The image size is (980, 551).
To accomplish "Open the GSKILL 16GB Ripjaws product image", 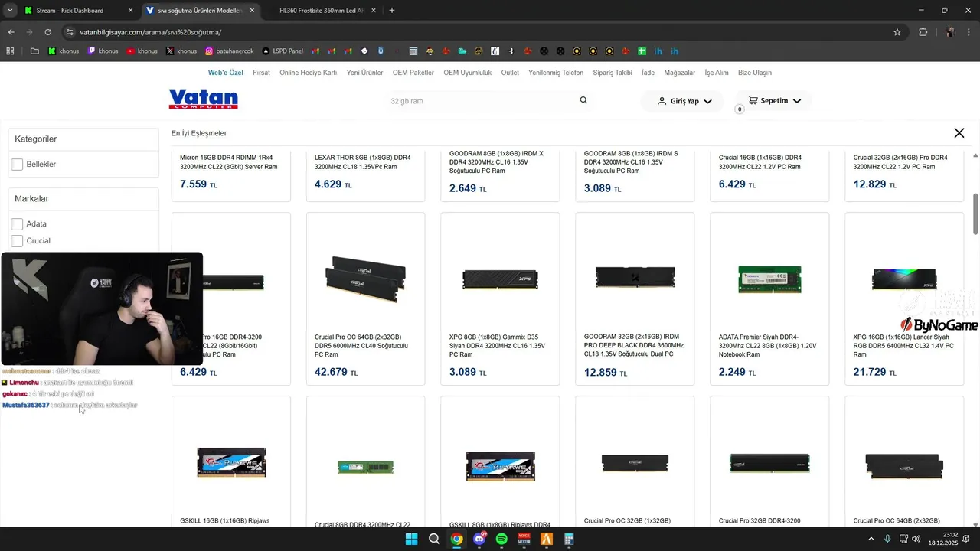I will point(231,464).
